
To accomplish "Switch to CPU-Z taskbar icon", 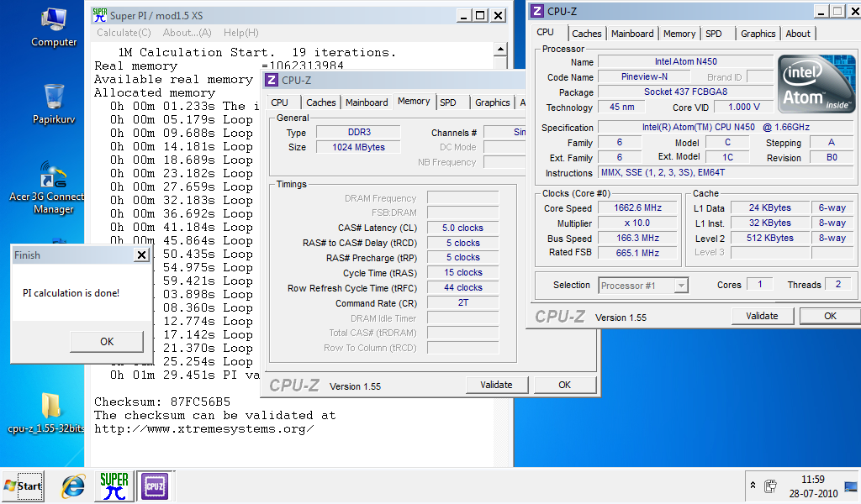I will pos(155,486).
